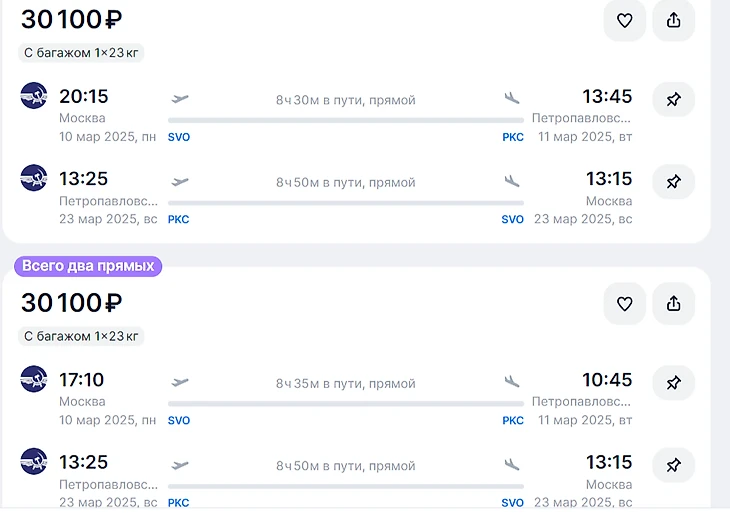Pin second ticket's 13:25 return flight

(673, 464)
